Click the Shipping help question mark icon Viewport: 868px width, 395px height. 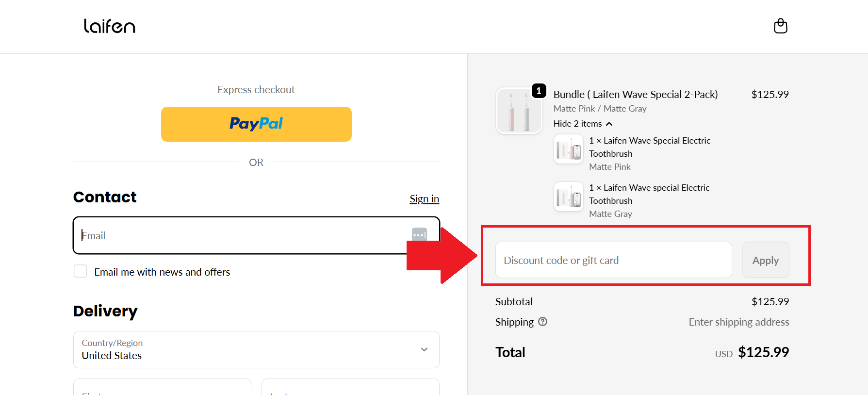[543, 321]
